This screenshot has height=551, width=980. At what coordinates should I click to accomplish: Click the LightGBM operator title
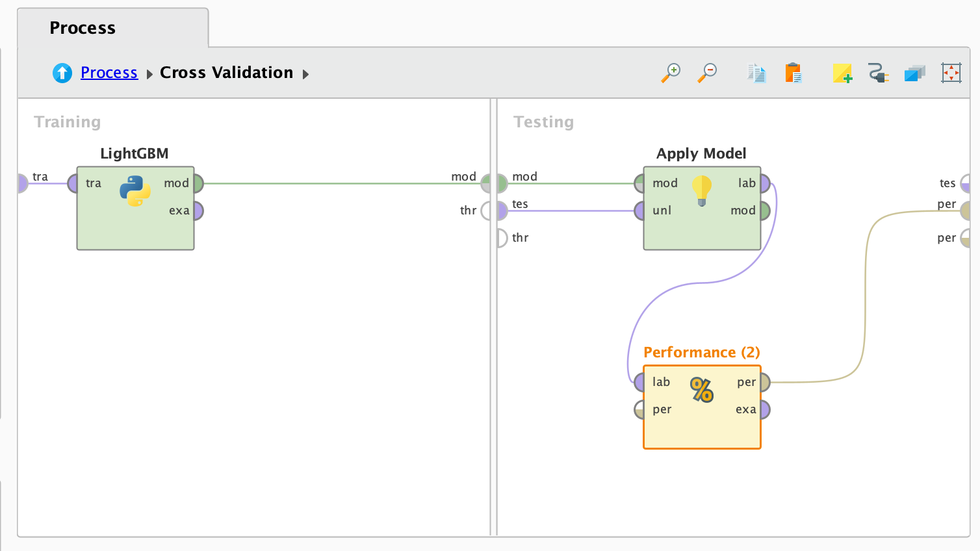[x=135, y=153]
